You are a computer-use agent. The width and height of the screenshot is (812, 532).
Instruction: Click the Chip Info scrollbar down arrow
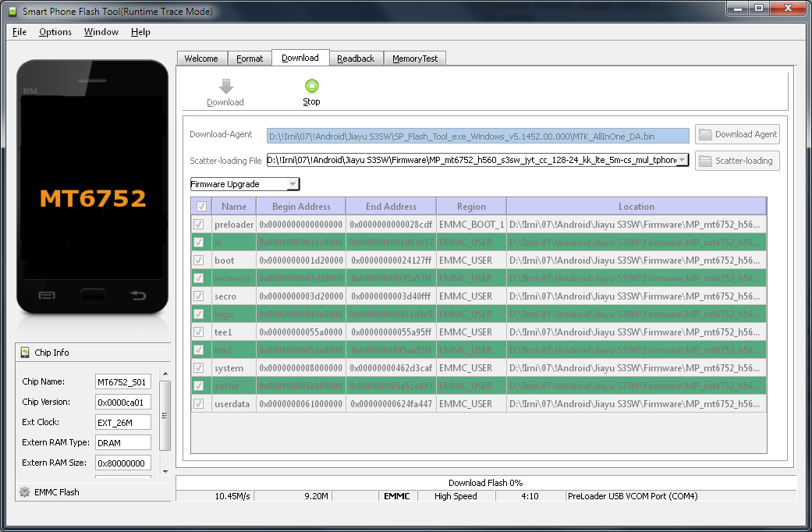[165, 471]
